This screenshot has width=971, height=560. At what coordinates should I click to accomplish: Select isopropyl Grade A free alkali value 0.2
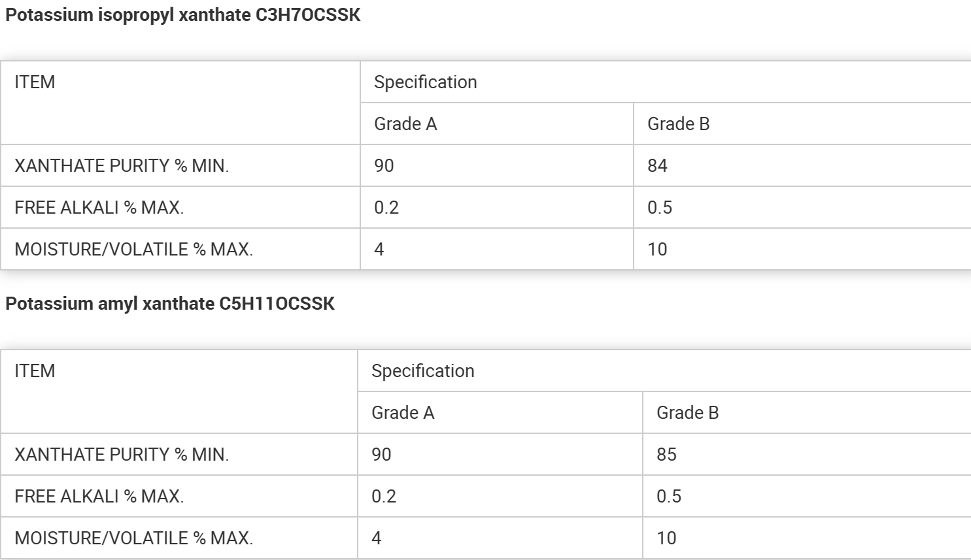386,208
